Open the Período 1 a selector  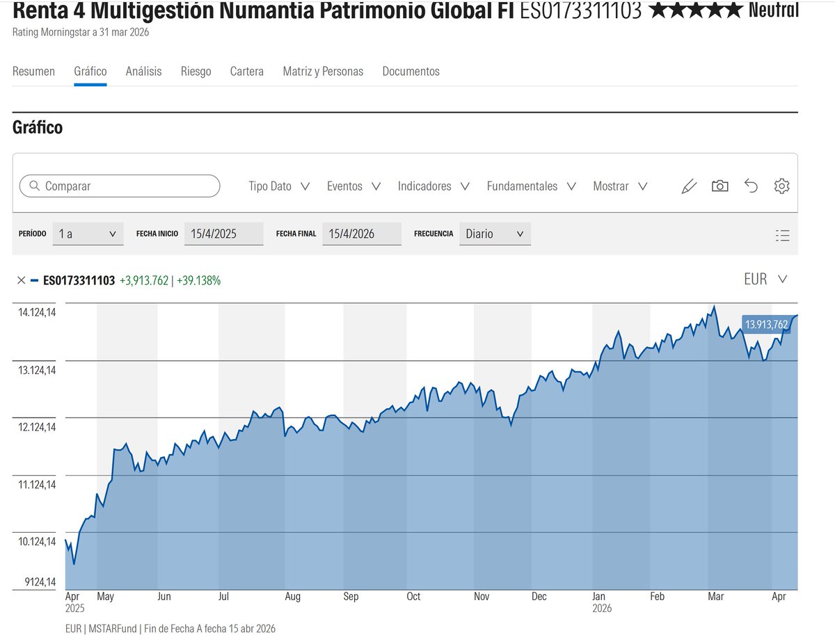[x=88, y=234]
